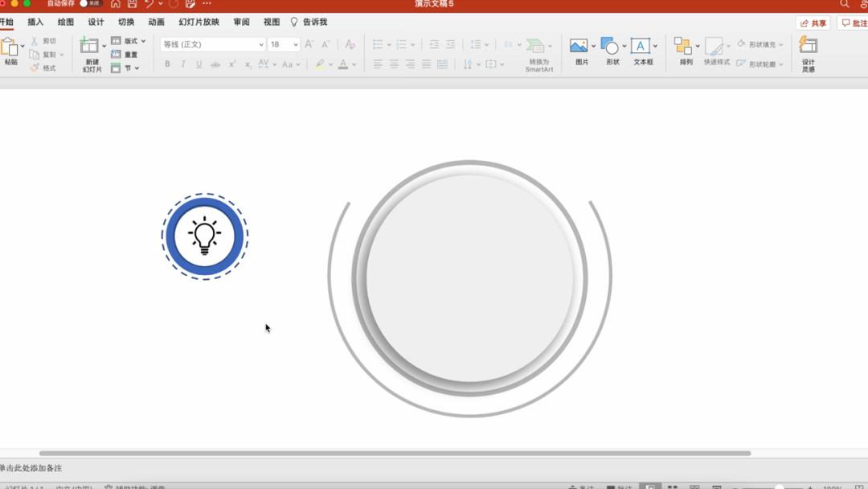Click the search magnifier in title bar

pyautogui.click(x=844, y=4)
